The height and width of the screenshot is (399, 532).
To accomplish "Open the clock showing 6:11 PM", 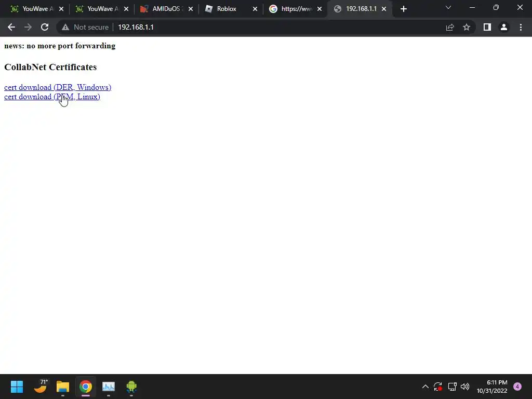I will point(492,387).
